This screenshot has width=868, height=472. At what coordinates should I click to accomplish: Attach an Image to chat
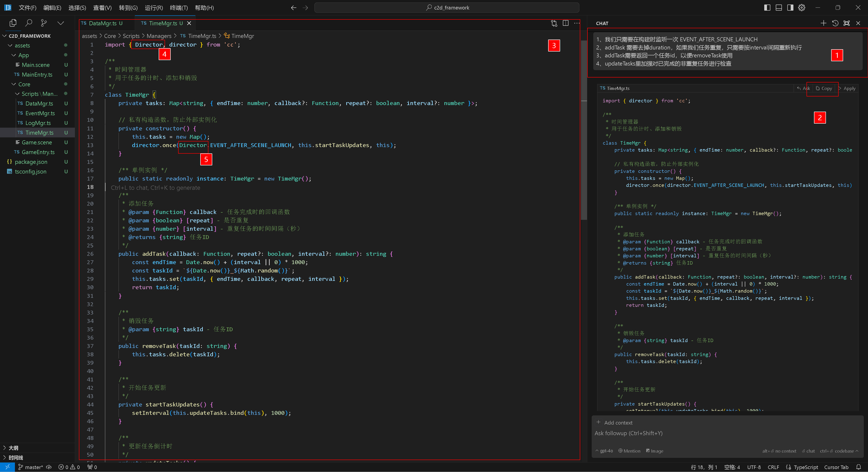point(655,451)
